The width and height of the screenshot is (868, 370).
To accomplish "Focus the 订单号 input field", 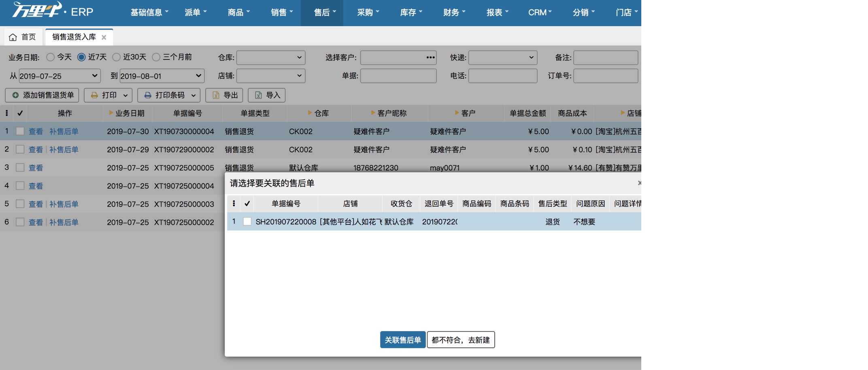I will [x=606, y=76].
